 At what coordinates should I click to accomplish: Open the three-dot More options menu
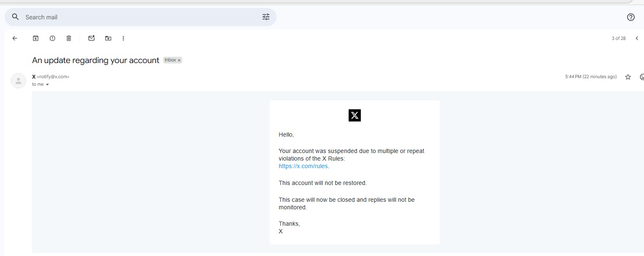point(123,38)
